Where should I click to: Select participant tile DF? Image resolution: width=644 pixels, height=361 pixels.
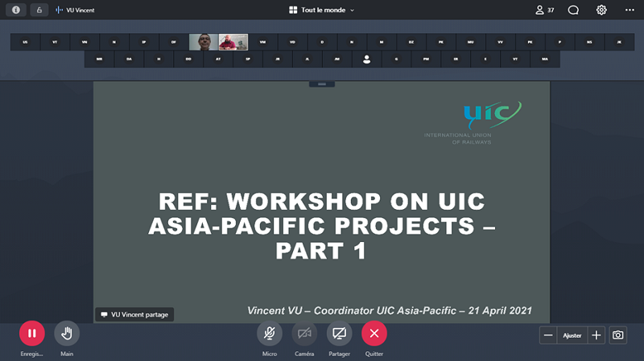tap(174, 43)
